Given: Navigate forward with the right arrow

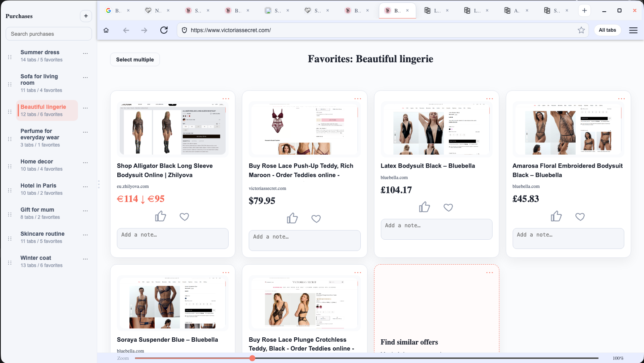Looking at the screenshot, I should pos(144,30).
